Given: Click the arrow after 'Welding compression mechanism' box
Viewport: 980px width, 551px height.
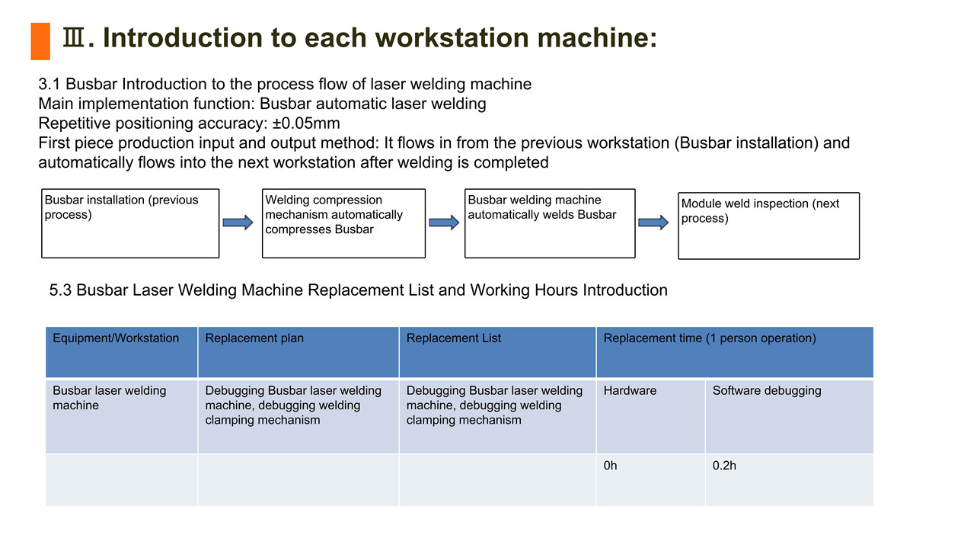Looking at the screenshot, I should (444, 223).
